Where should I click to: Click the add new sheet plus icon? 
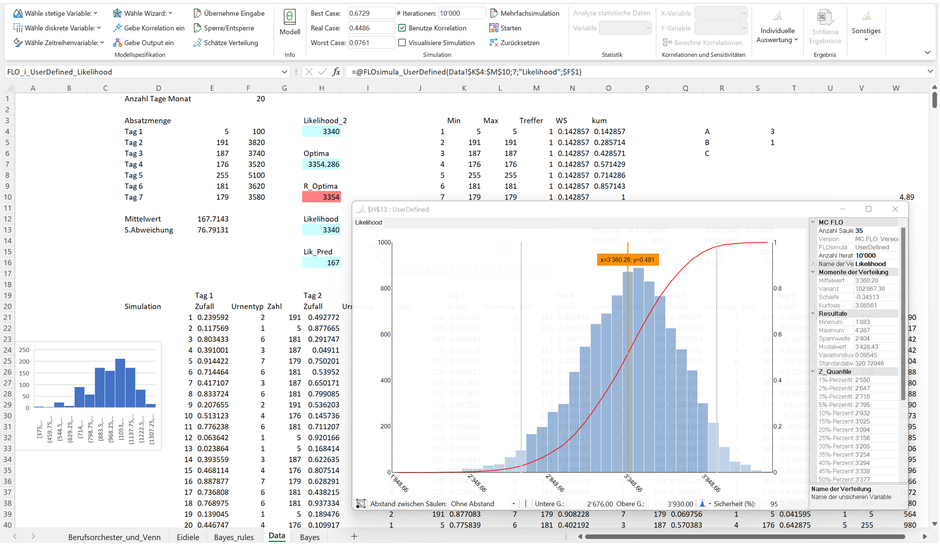(354, 536)
